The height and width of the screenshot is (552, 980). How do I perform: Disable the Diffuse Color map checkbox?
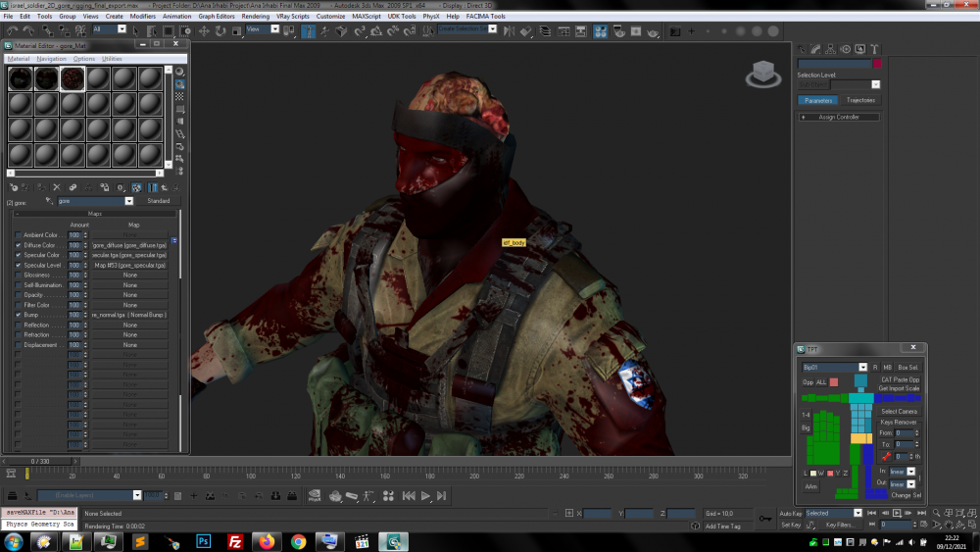(18, 245)
